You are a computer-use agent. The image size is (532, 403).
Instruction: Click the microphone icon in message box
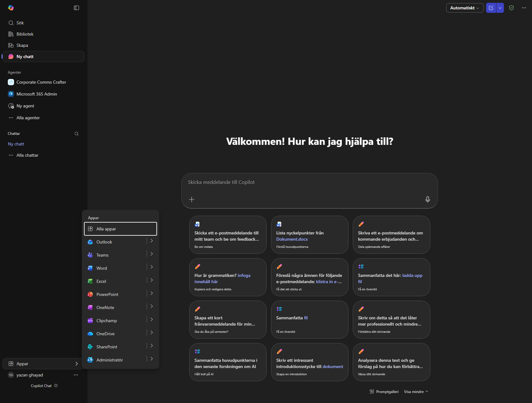(427, 199)
